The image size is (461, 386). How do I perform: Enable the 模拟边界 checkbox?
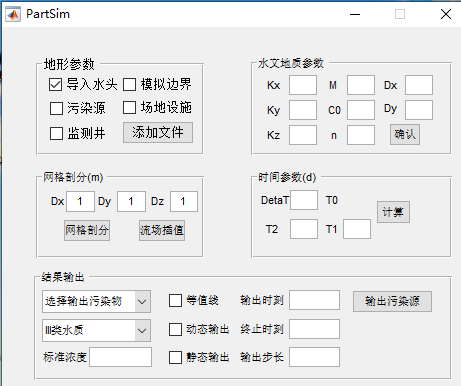[129, 85]
